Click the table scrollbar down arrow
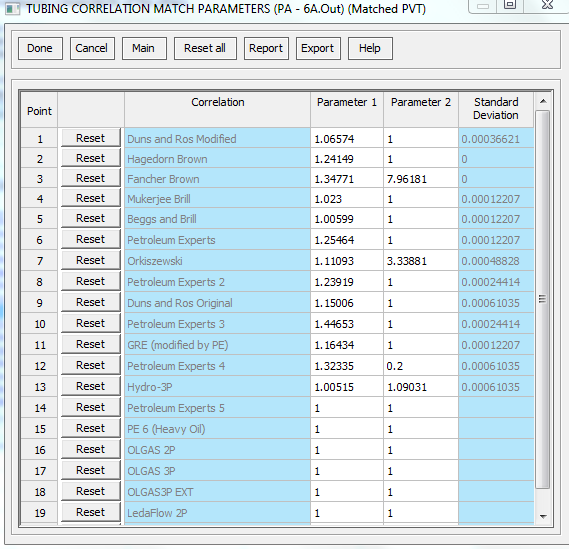Image resolution: width=569 pixels, height=549 pixels. [x=543, y=516]
